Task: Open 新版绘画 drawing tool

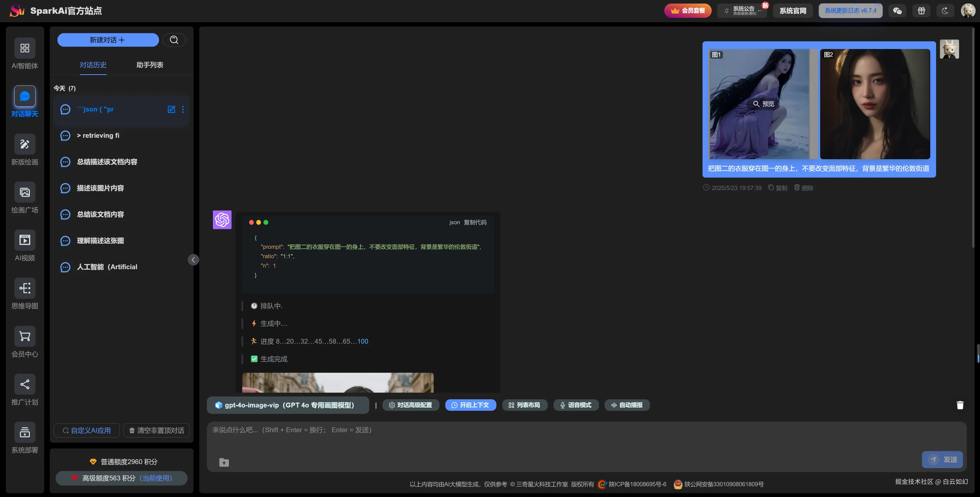Action: [25, 144]
